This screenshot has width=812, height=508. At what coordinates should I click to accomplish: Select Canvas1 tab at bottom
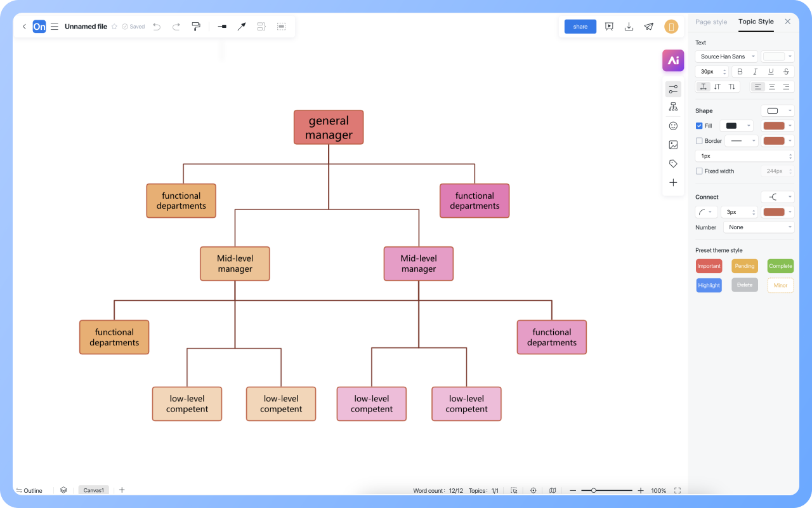point(93,490)
